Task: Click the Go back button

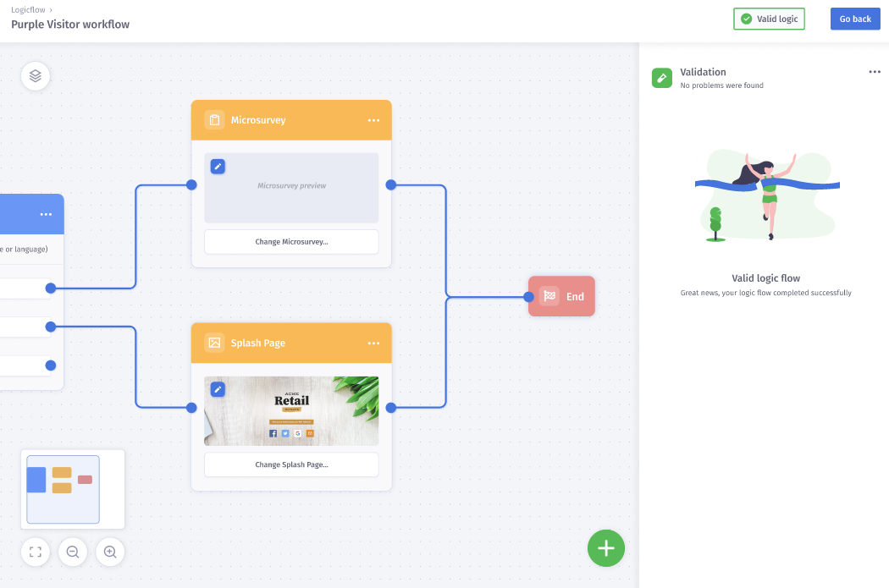Action: [x=855, y=19]
